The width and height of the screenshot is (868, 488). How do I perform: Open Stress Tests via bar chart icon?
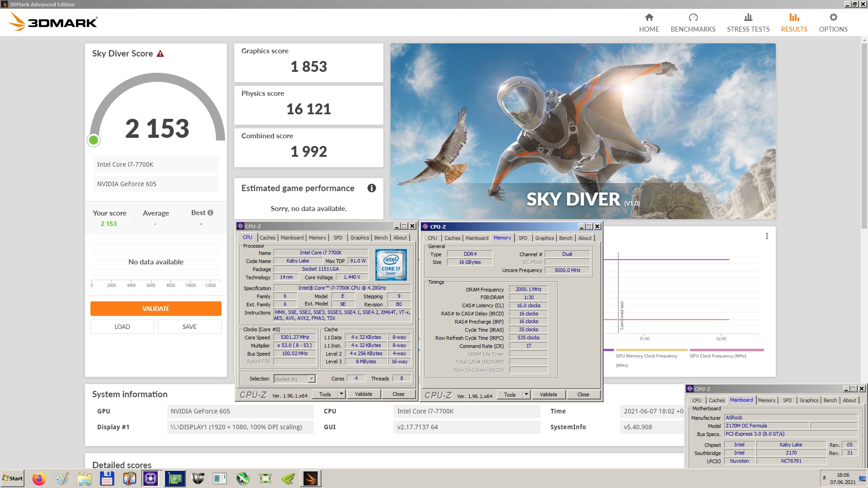pyautogui.click(x=748, y=17)
